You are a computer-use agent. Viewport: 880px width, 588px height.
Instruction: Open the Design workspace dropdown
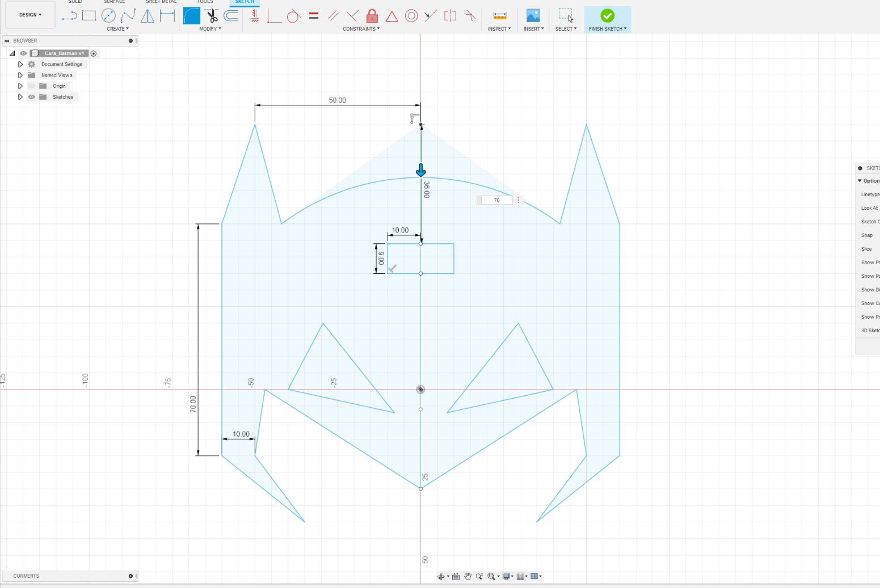click(30, 15)
